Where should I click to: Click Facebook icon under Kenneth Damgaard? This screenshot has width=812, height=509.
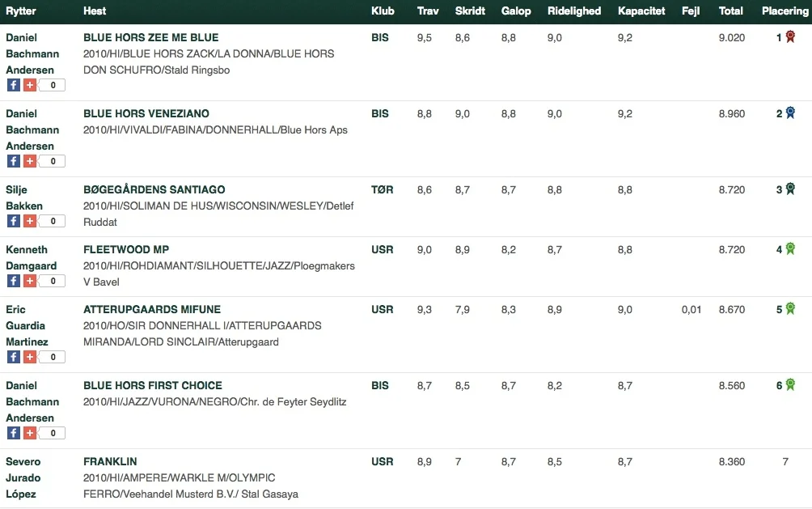(14, 281)
